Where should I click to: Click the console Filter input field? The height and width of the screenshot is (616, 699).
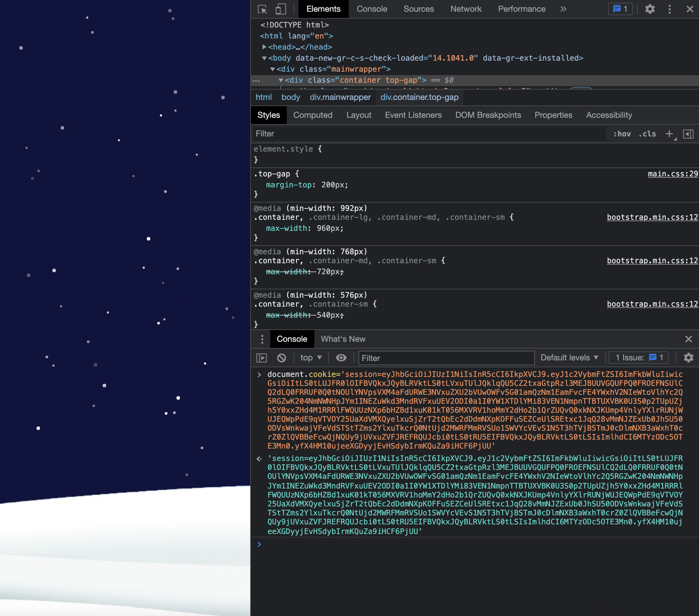pos(446,358)
